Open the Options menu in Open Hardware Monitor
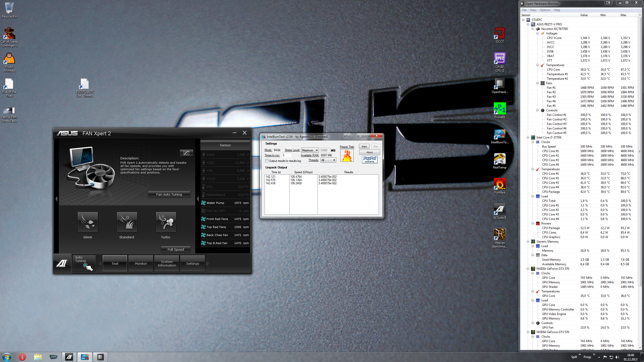Screen dimensions: 644x362 pyautogui.click(x=545, y=10)
